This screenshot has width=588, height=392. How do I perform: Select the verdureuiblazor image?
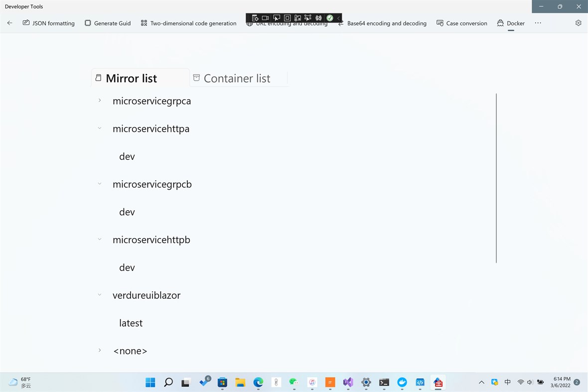tap(147, 295)
